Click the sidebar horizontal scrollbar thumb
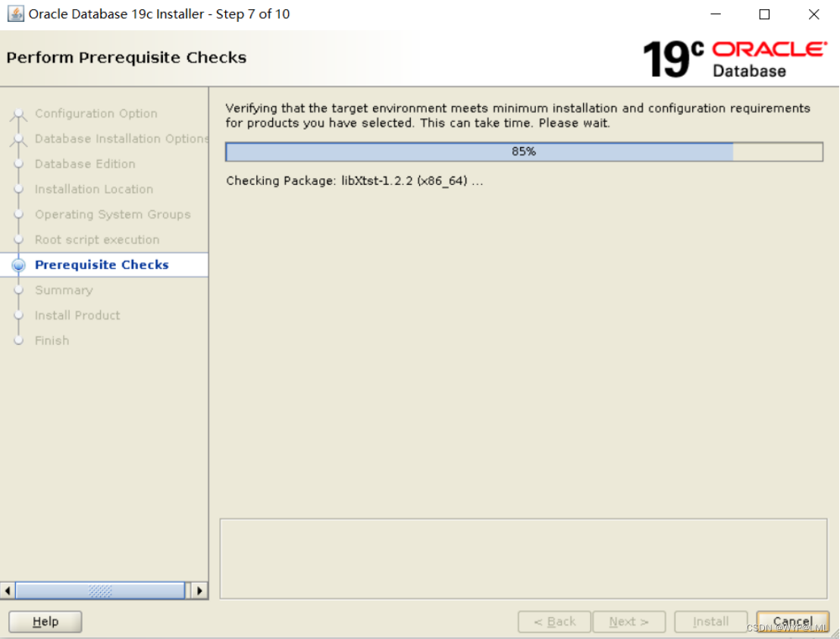Screen dimensions: 840x639 [x=100, y=590]
